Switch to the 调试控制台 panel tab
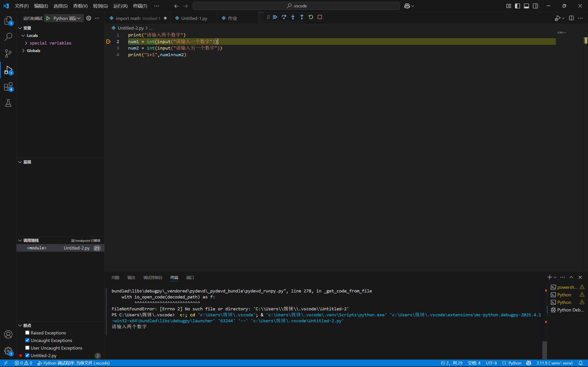The image size is (588, 367). [153, 278]
